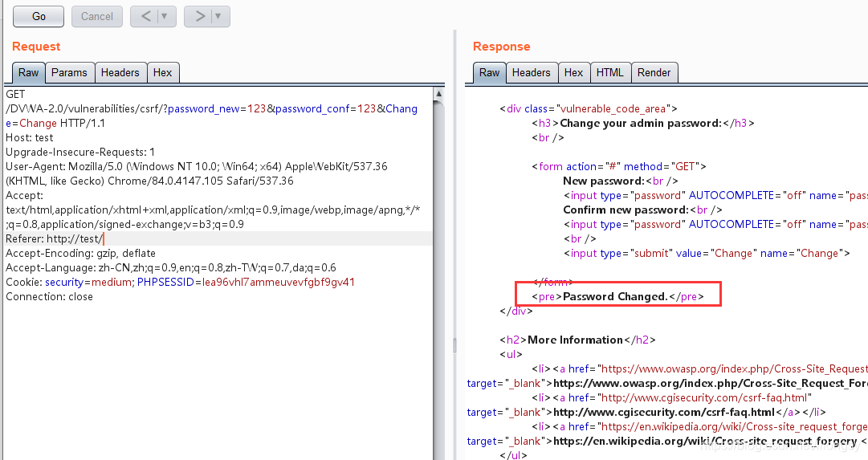Open the Response HTML tab
The height and width of the screenshot is (460, 868).
pyautogui.click(x=609, y=72)
